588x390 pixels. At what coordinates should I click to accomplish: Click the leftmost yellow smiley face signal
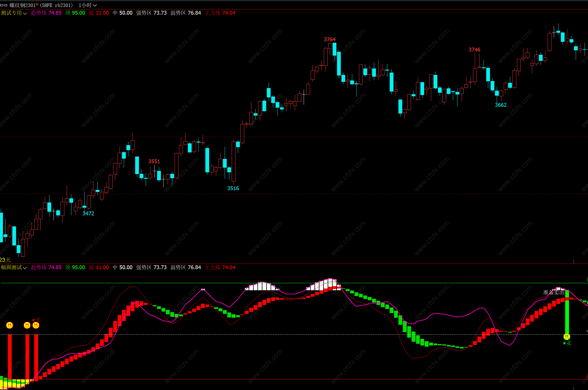[x=10, y=325]
